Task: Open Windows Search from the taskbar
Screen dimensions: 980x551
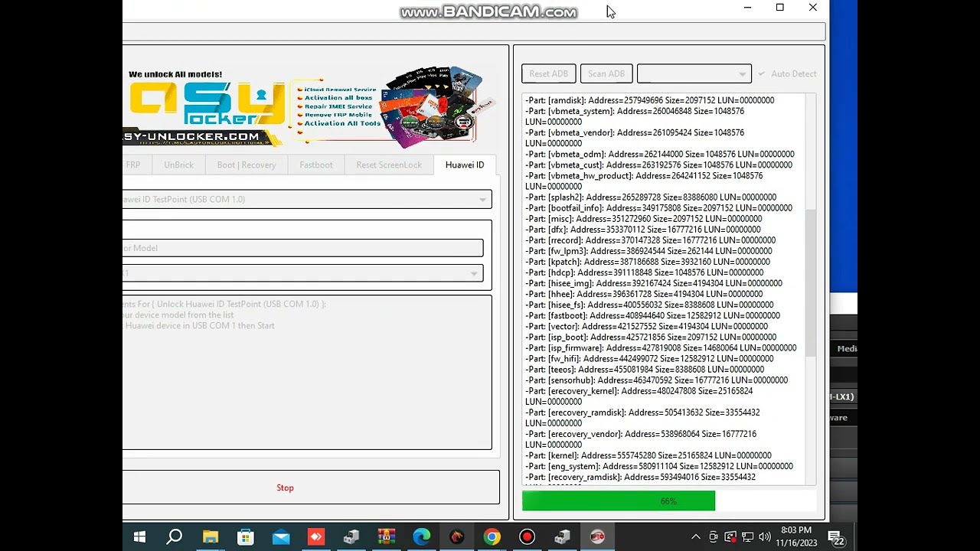Action: 175,536
